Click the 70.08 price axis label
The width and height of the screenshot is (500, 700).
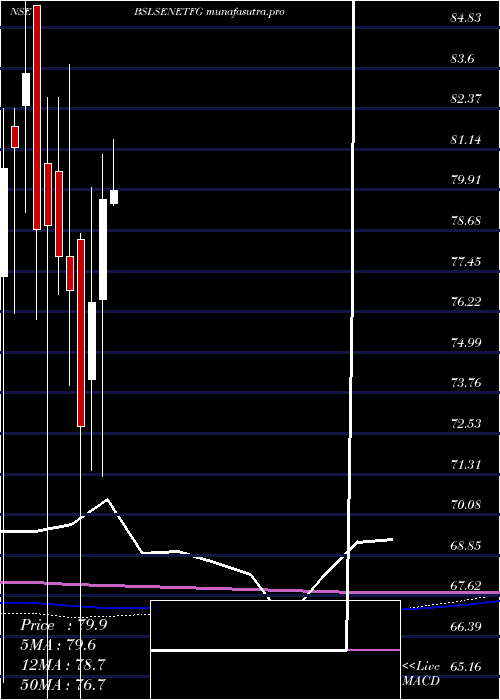tap(466, 504)
